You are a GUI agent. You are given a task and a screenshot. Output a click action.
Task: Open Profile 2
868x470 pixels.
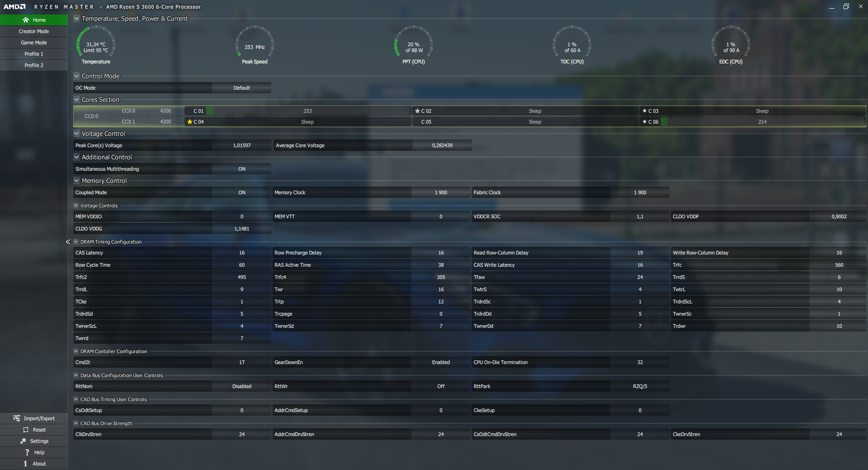coord(34,65)
